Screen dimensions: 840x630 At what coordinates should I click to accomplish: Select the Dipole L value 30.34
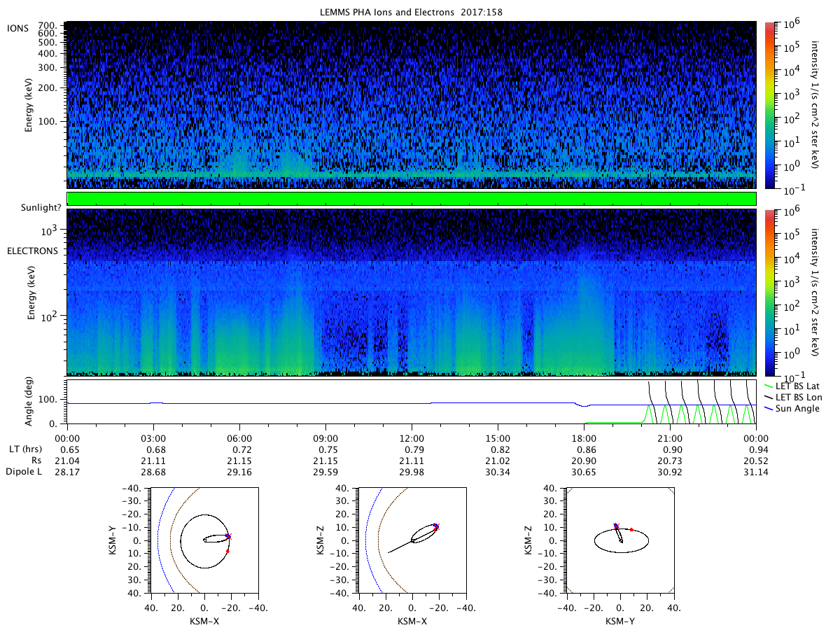click(498, 472)
